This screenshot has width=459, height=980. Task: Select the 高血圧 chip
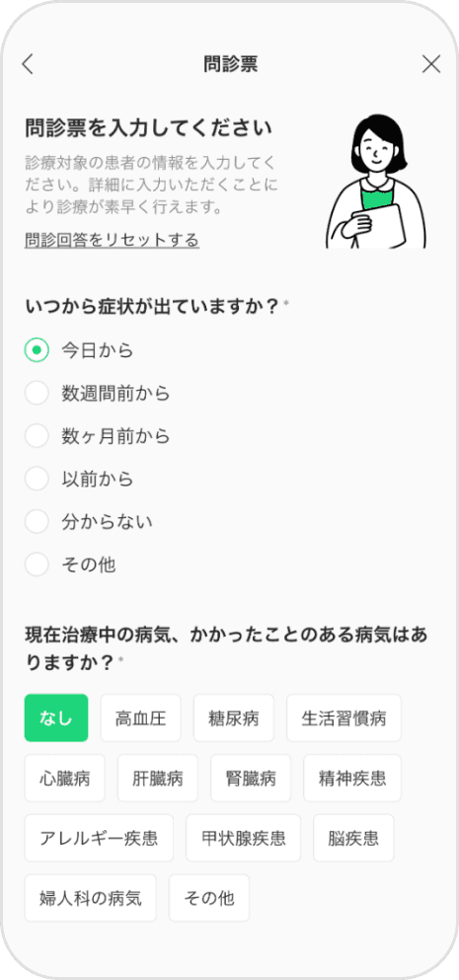tap(141, 718)
